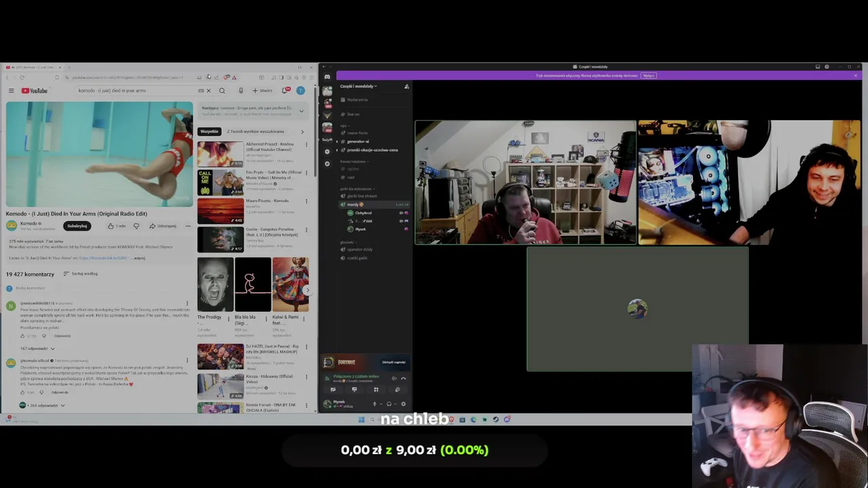Share the video with Udostępnij

(163, 226)
